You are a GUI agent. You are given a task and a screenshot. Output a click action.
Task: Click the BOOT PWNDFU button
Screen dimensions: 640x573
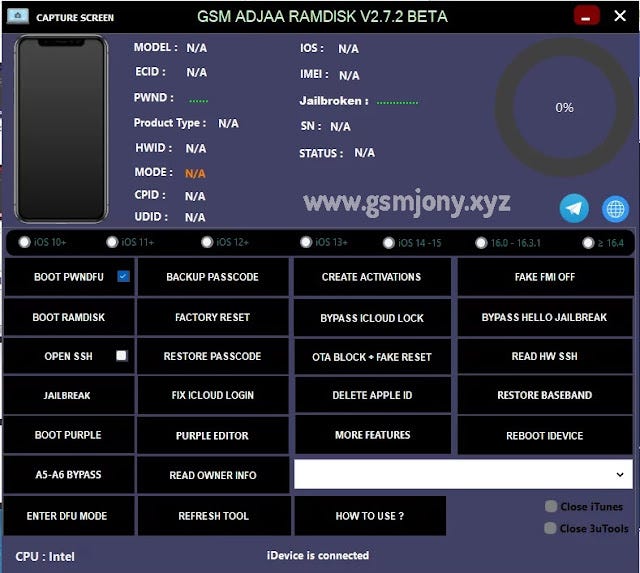[69, 277]
